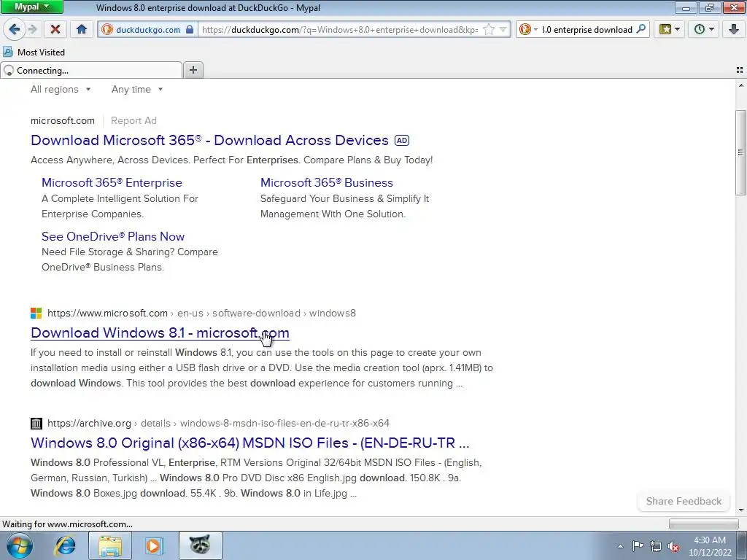Open the Downloads arrow button
This screenshot has width=747, height=560.
coord(734,29)
